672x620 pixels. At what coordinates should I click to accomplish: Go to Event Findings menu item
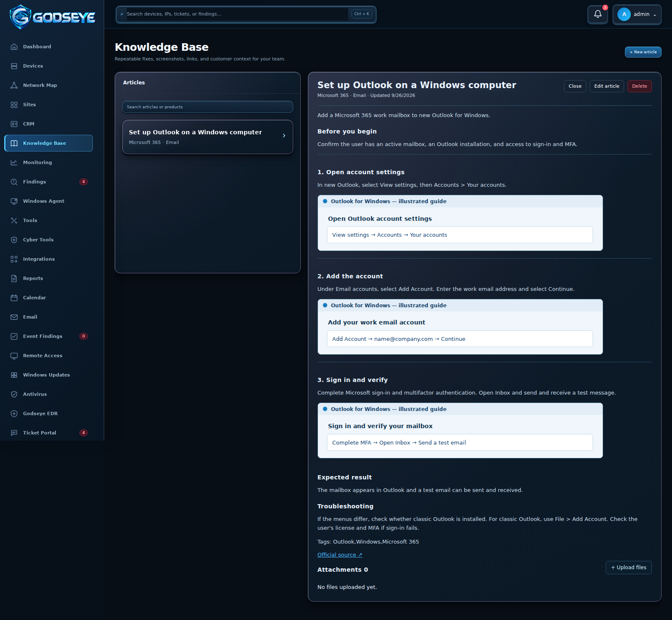click(x=48, y=336)
